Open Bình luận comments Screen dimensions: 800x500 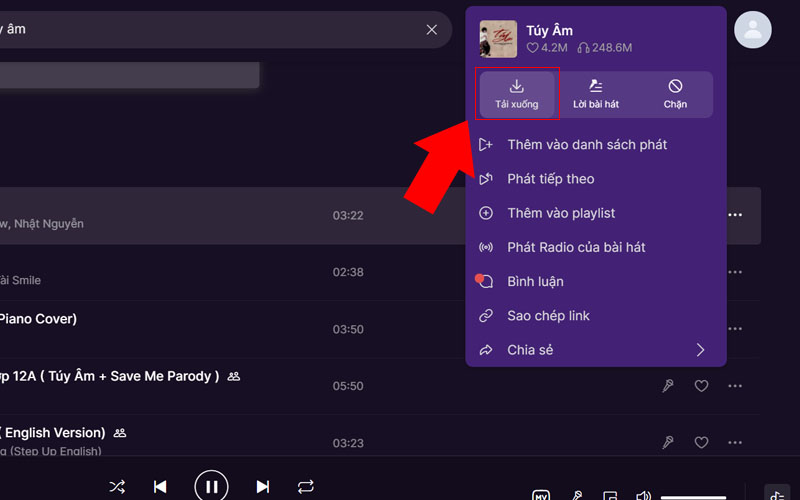(x=596, y=282)
